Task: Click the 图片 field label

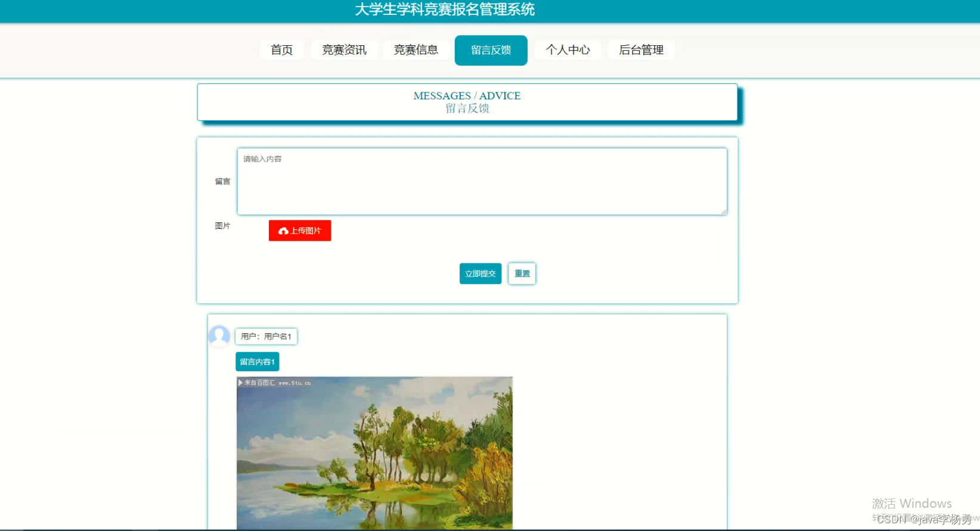Action: (x=222, y=226)
